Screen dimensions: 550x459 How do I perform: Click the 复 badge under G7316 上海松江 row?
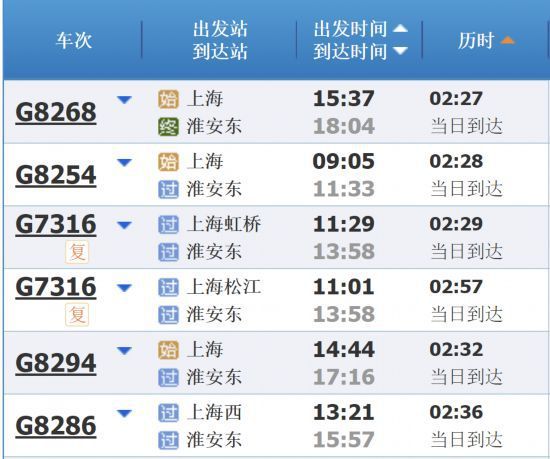pos(77,315)
